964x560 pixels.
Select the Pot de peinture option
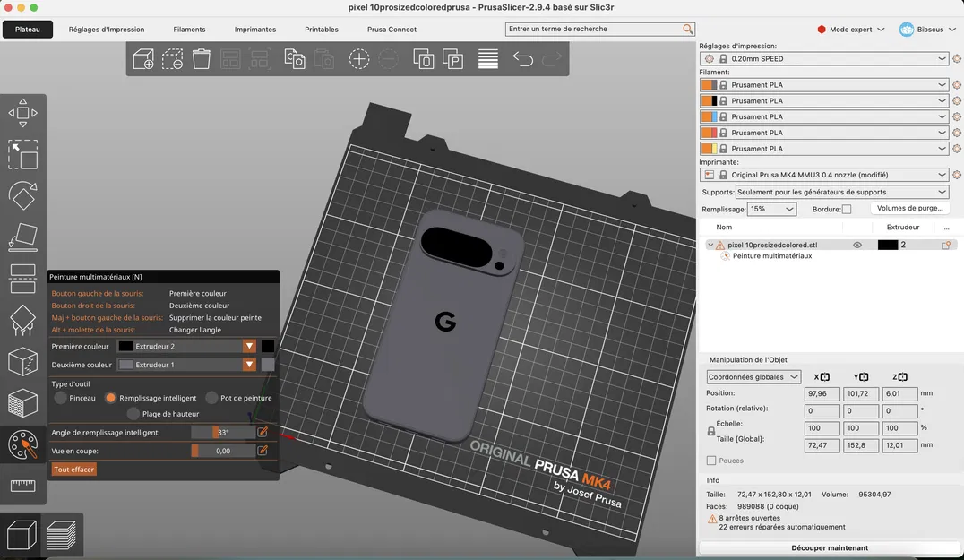click(212, 398)
